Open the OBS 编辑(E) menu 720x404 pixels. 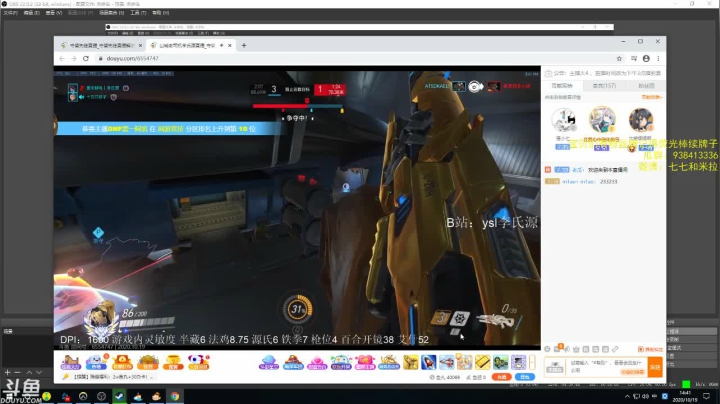32,13
